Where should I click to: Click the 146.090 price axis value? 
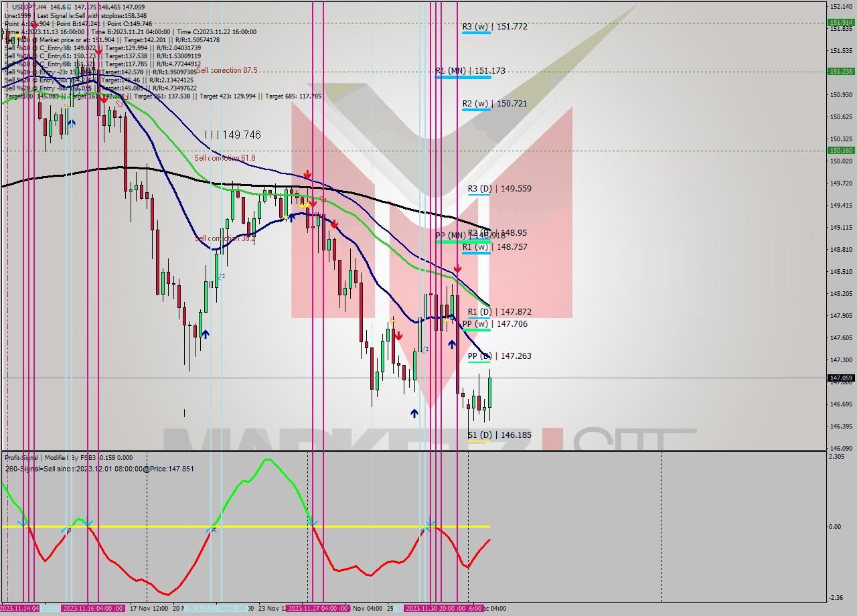(841, 448)
